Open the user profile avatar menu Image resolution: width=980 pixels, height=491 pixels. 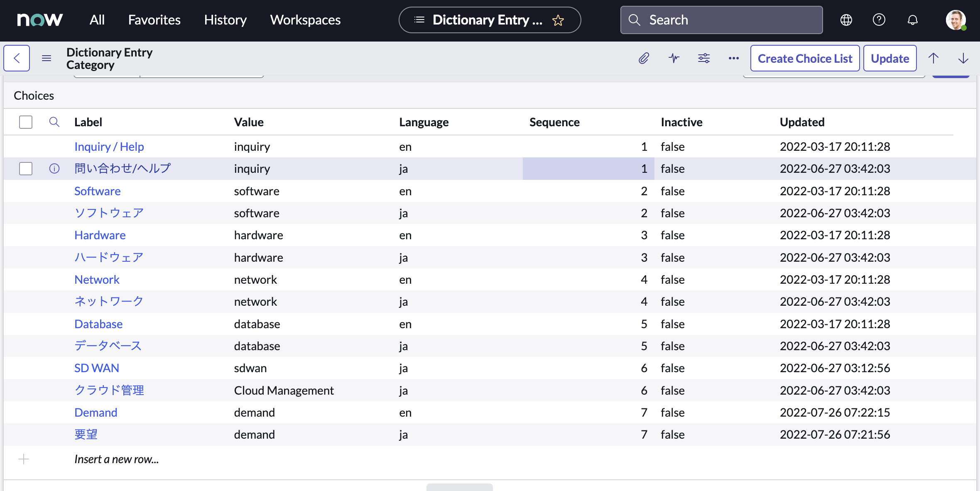(955, 20)
